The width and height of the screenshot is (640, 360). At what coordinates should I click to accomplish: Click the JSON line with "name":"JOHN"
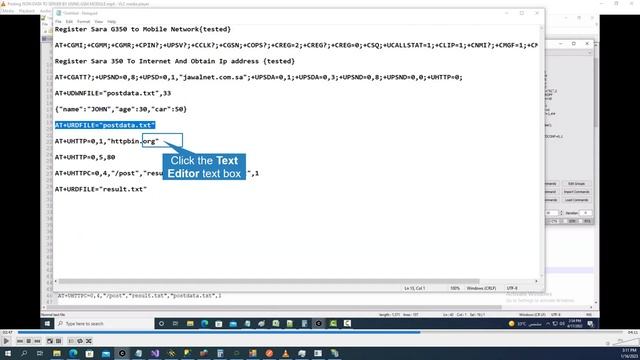[121, 109]
